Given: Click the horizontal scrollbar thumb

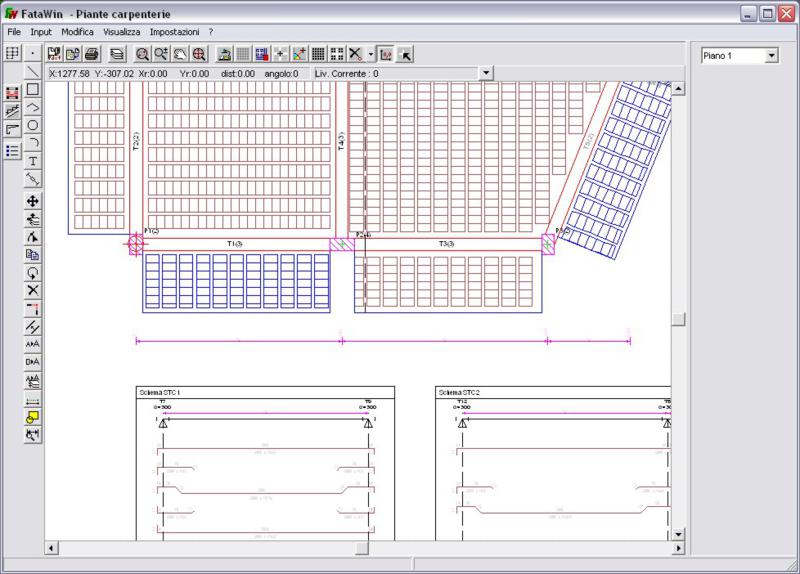Looking at the screenshot, I should click(x=362, y=548).
